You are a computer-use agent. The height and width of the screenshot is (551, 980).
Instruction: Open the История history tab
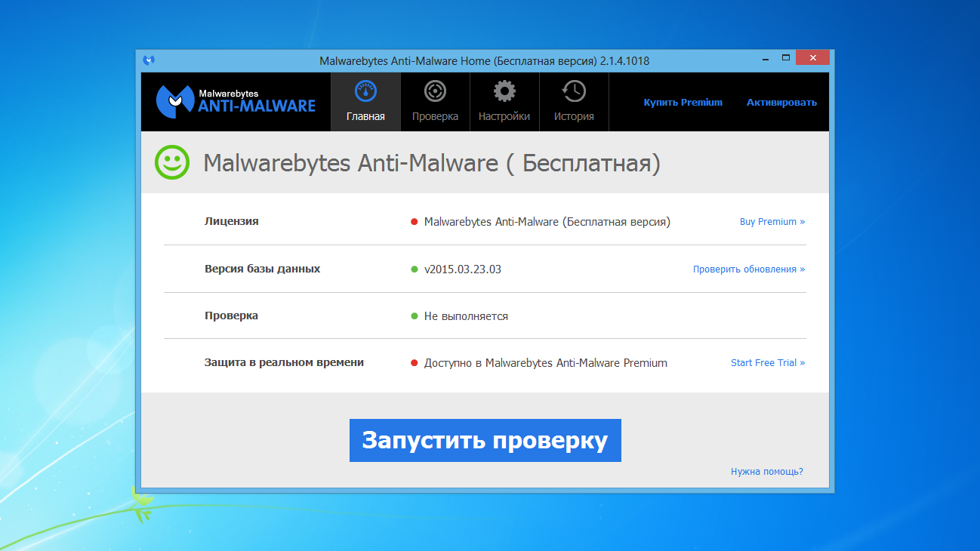pyautogui.click(x=574, y=102)
